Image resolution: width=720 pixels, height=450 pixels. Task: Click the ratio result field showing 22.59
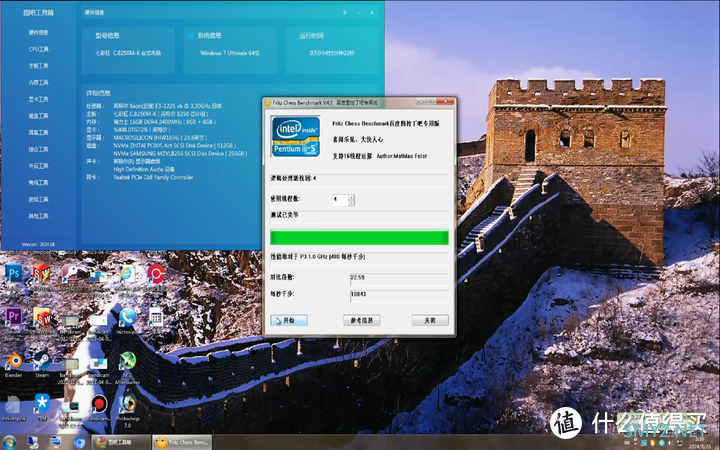(x=399, y=278)
